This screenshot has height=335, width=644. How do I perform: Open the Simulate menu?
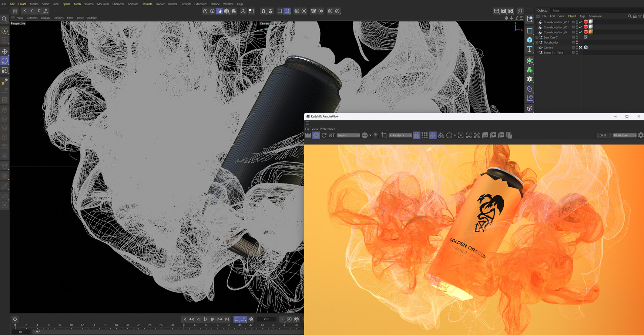click(x=147, y=4)
